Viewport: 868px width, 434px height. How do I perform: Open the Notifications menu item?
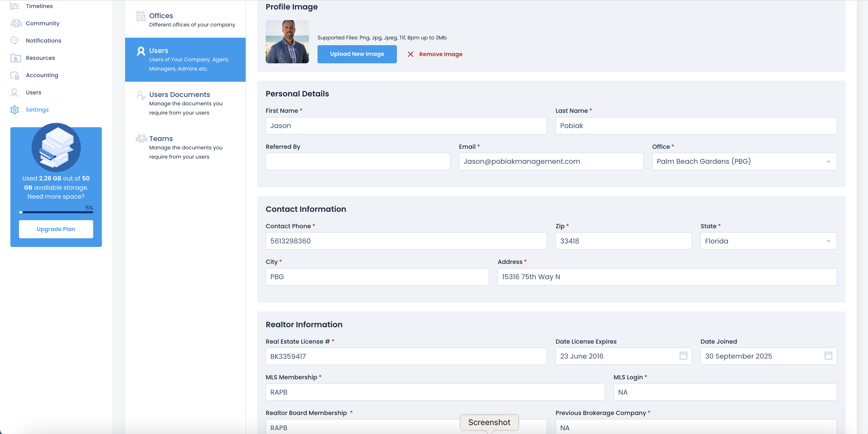point(43,41)
